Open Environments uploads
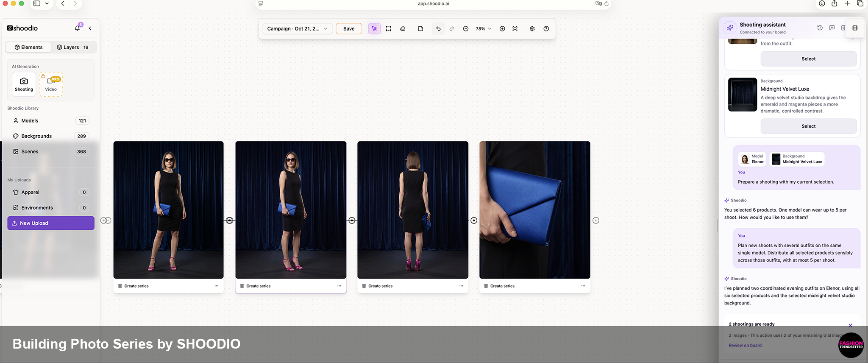This screenshot has height=363, width=868. point(51,208)
